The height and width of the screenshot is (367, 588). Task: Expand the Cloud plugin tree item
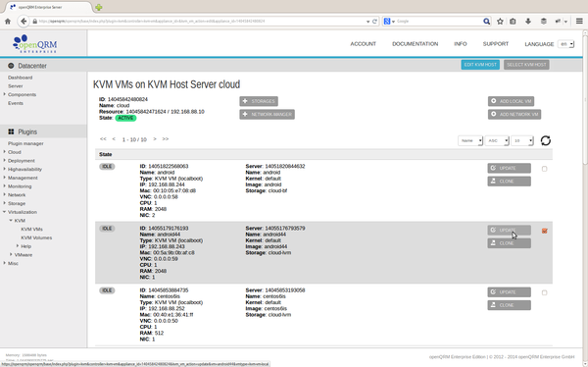[5, 152]
